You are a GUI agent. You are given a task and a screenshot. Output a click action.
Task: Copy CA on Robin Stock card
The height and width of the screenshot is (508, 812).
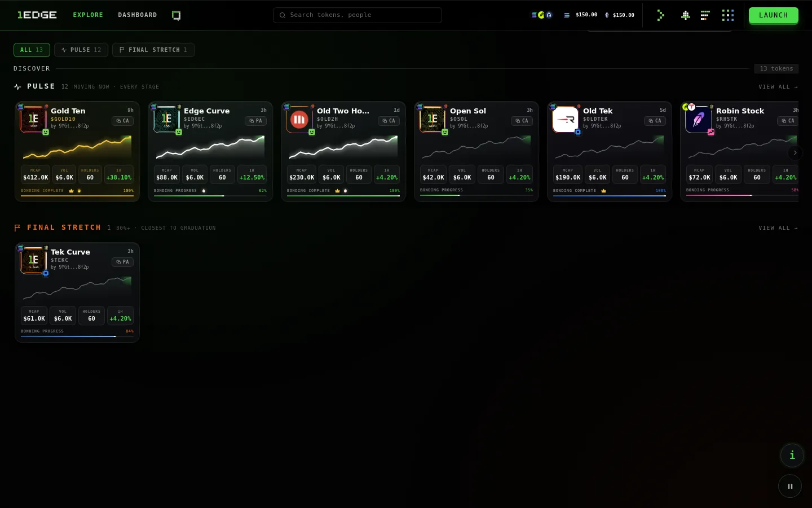click(788, 121)
